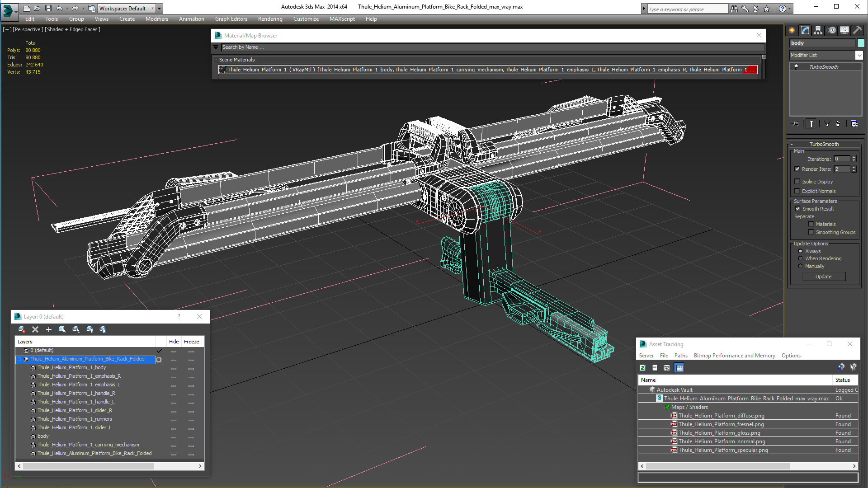Click Render Iters spinner arrows
This screenshot has width=868, height=488.
(854, 169)
